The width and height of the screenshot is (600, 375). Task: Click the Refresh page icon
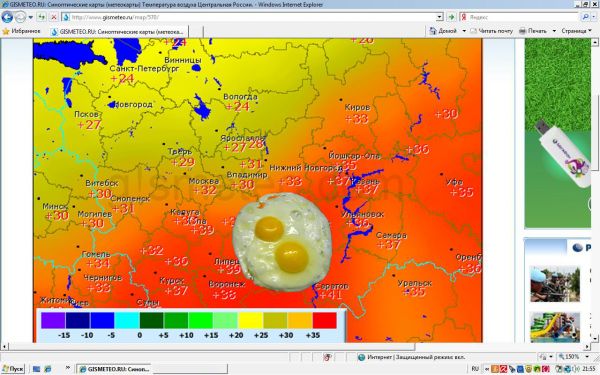[41, 17]
